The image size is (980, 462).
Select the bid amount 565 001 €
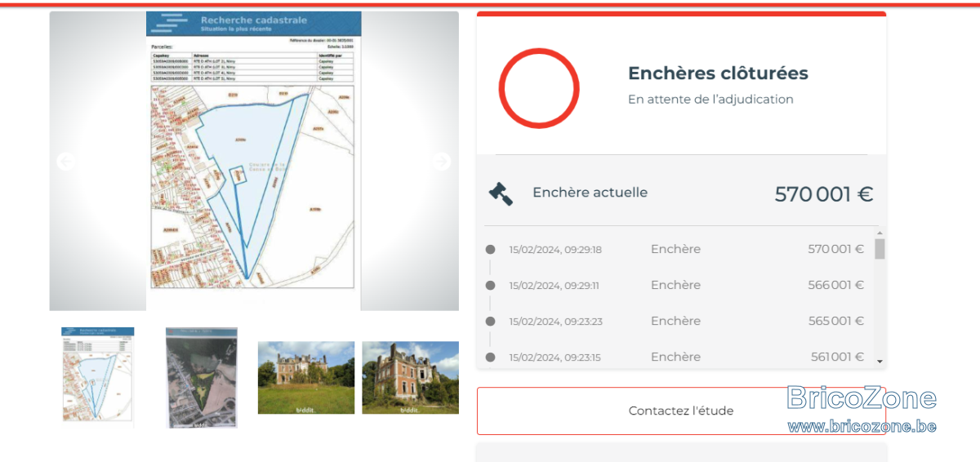click(835, 321)
